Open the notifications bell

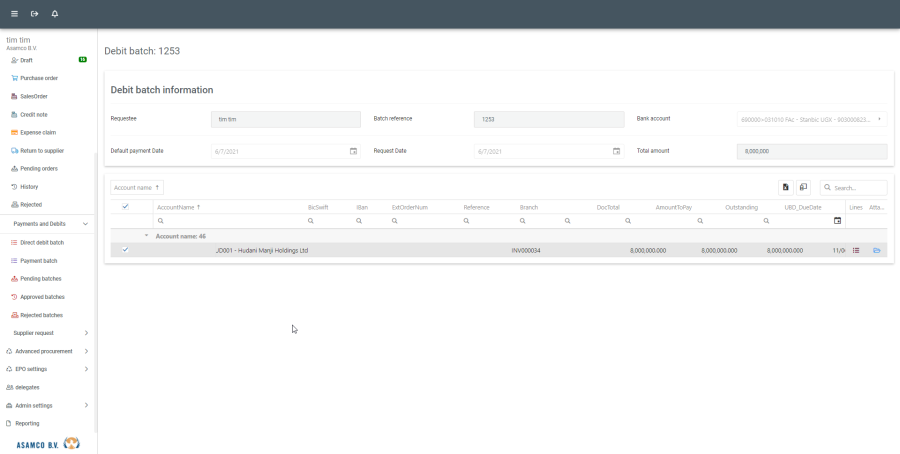tap(54, 14)
